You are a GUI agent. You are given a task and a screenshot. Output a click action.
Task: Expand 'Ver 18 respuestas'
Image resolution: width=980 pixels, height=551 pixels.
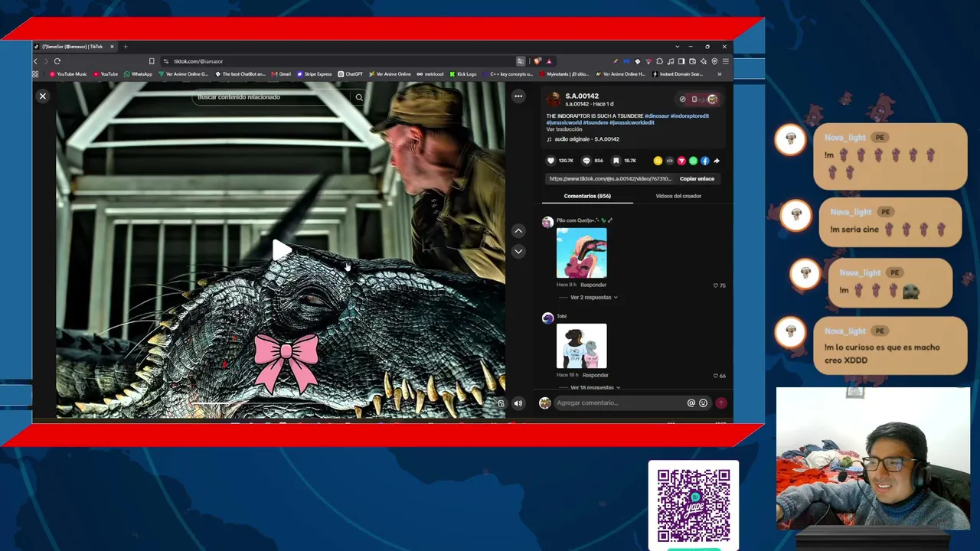tap(595, 387)
